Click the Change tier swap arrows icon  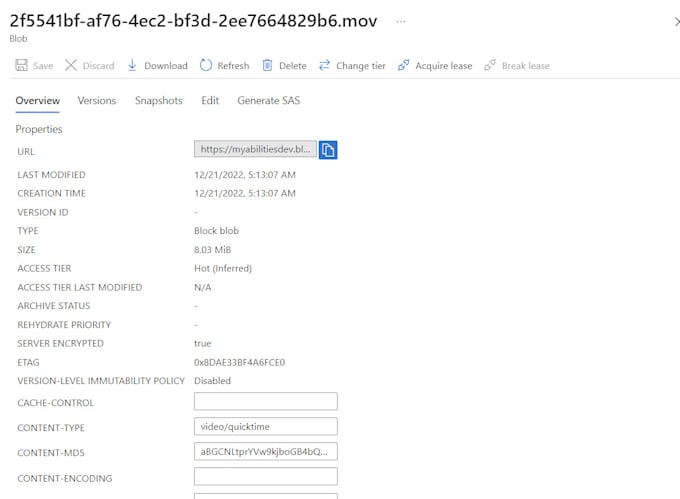point(324,65)
